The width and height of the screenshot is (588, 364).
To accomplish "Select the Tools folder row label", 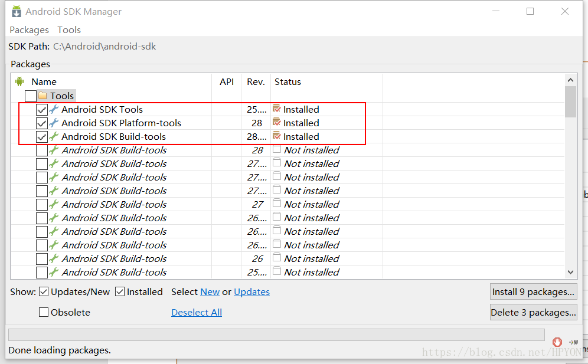I will (x=62, y=96).
